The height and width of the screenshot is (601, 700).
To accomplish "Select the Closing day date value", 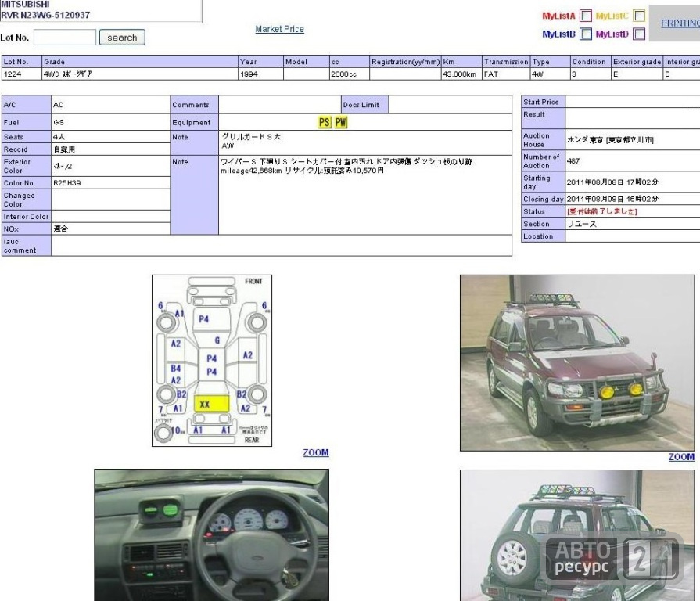I will point(612,199).
